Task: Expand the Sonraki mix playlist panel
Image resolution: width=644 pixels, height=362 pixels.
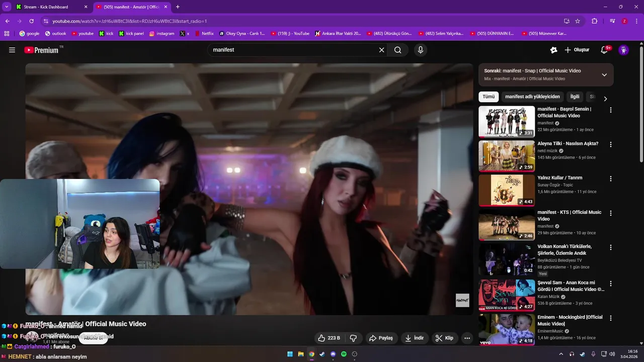Action: pos(604,74)
